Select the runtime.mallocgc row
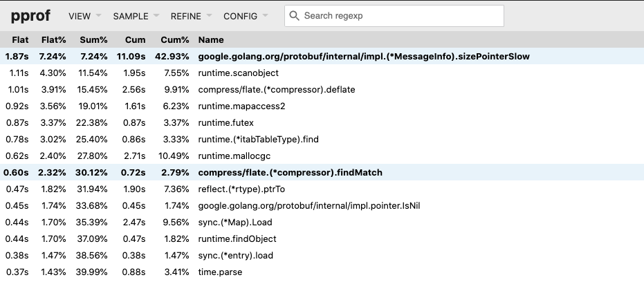This screenshot has height=282, width=644. click(x=322, y=156)
